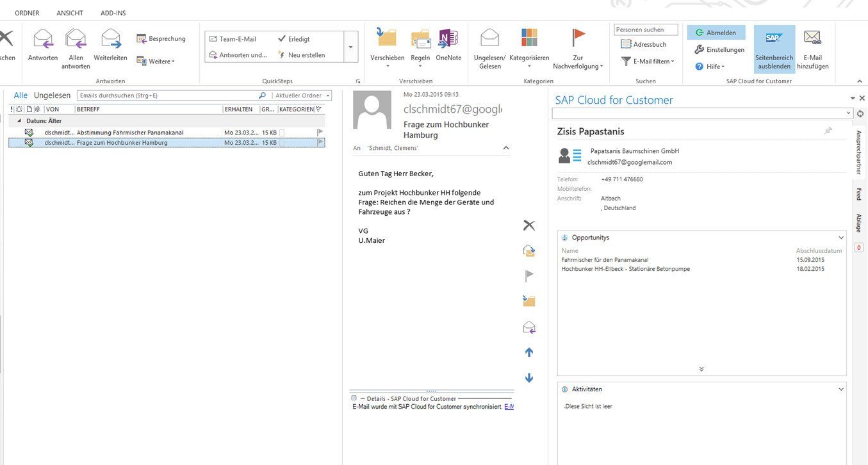This screenshot has height=465, width=868.
Task: Collapse the message header chevron
Action: coord(506,148)
